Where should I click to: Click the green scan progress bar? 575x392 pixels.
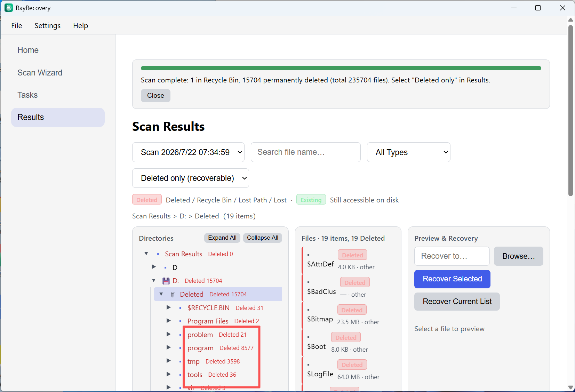(x=341, y=68)
